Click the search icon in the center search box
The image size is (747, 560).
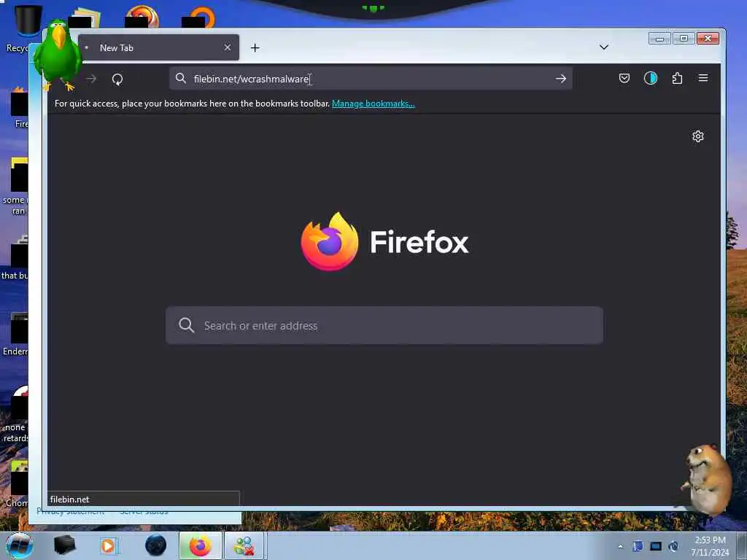(x=186, y=325)
